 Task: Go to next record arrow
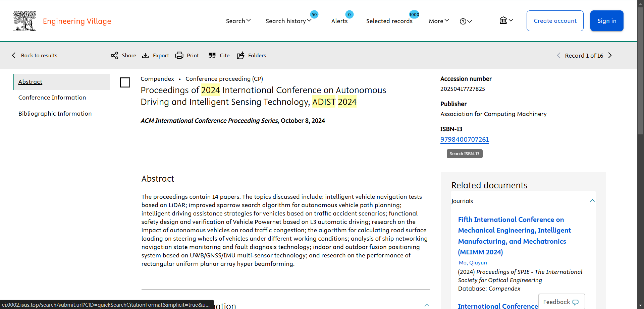(x=610, y=55)
